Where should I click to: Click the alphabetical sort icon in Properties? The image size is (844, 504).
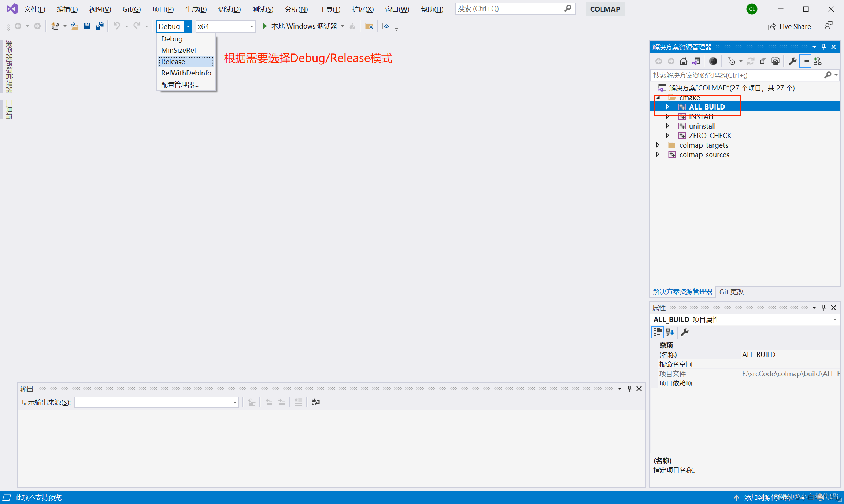[670, 332]
